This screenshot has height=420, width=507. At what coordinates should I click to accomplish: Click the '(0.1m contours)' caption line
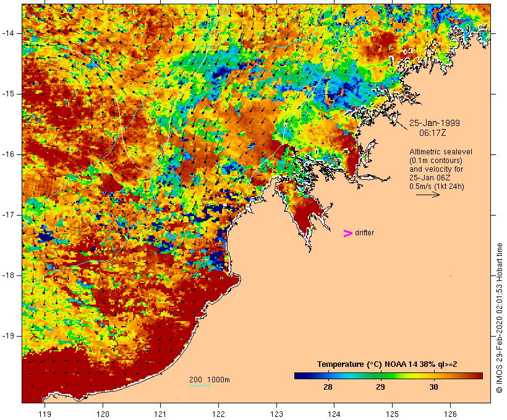coord(436,161)
